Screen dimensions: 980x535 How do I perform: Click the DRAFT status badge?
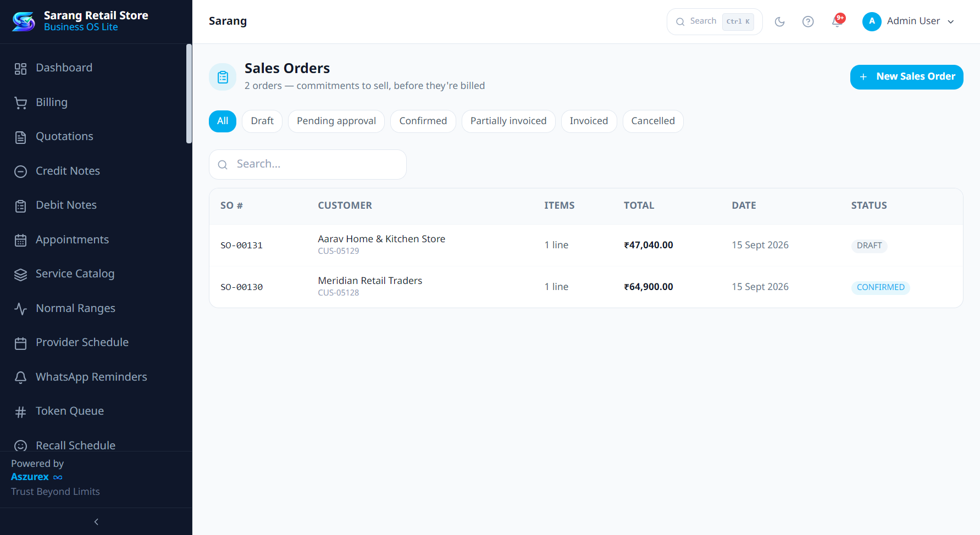pyautogui.click(x=869, y=246)
